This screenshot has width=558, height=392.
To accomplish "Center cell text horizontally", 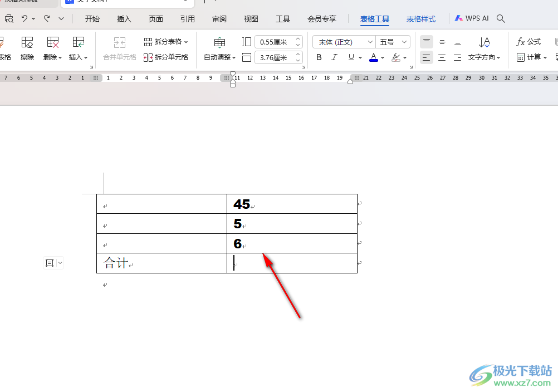I will [x=442, y=57].
